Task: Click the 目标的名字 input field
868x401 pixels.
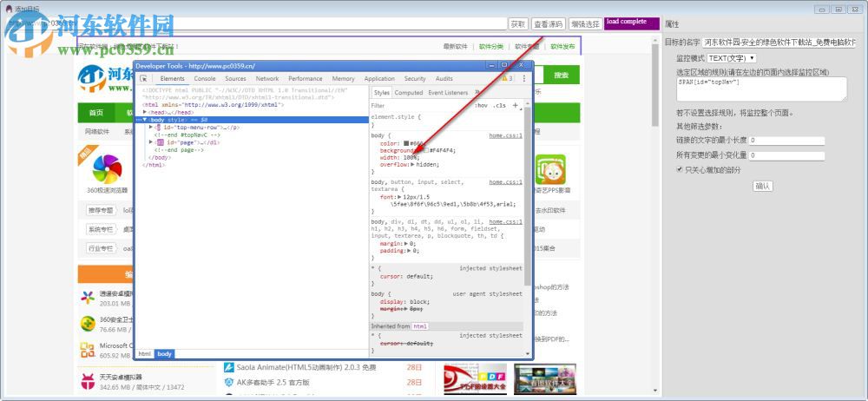Action: click(x=779, y=43)
